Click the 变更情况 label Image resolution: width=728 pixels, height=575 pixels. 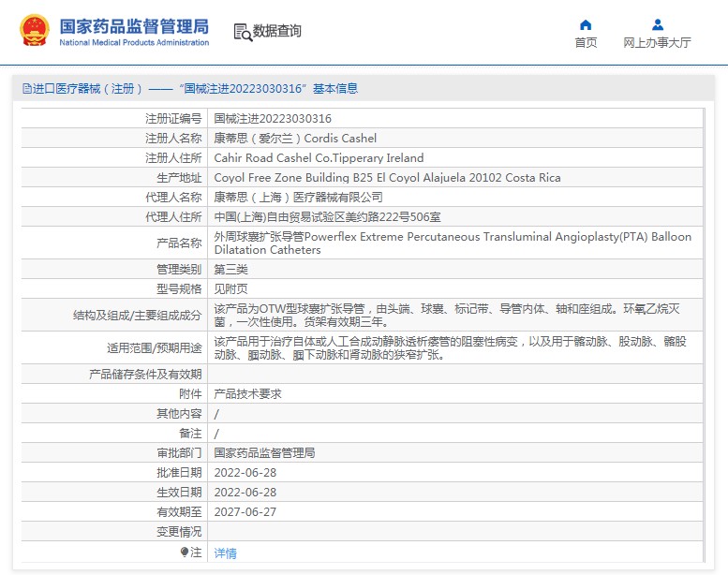[179, 532]
